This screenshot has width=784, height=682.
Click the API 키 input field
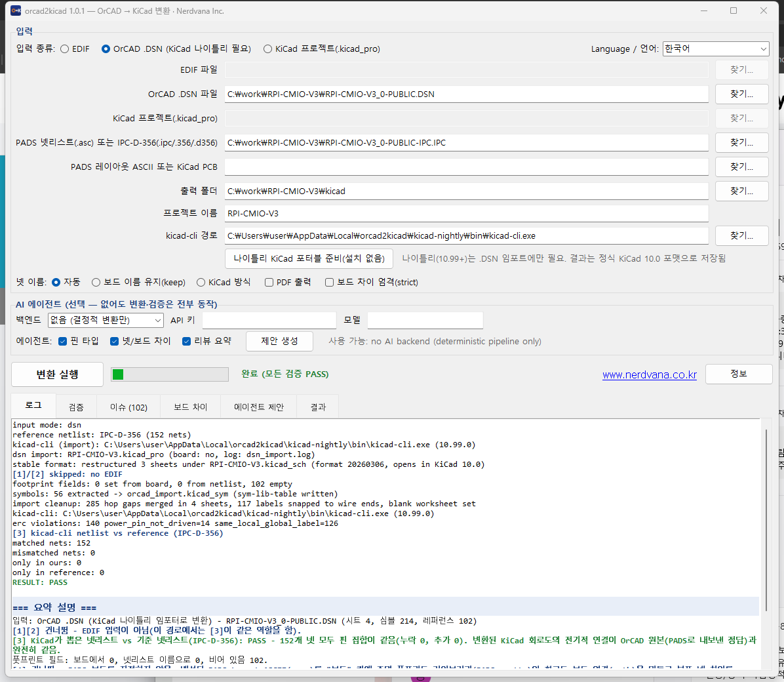point(269,320)
